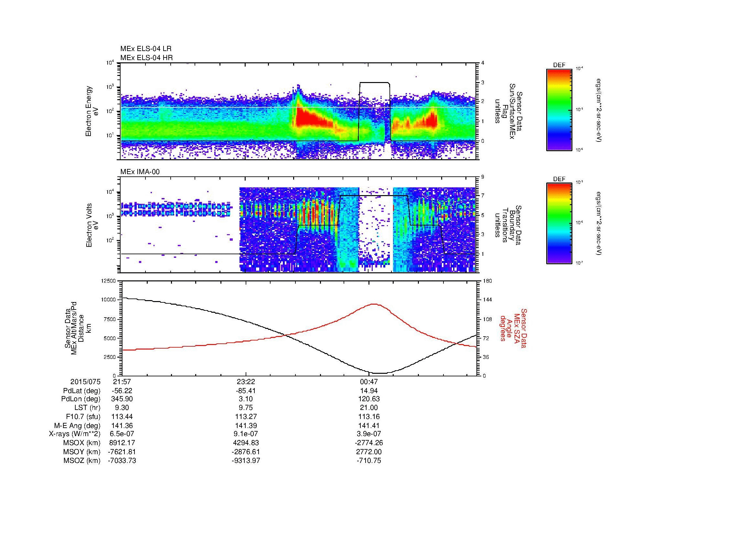
Task: Click the '144' SZA axis tick label
Action: 487,300
